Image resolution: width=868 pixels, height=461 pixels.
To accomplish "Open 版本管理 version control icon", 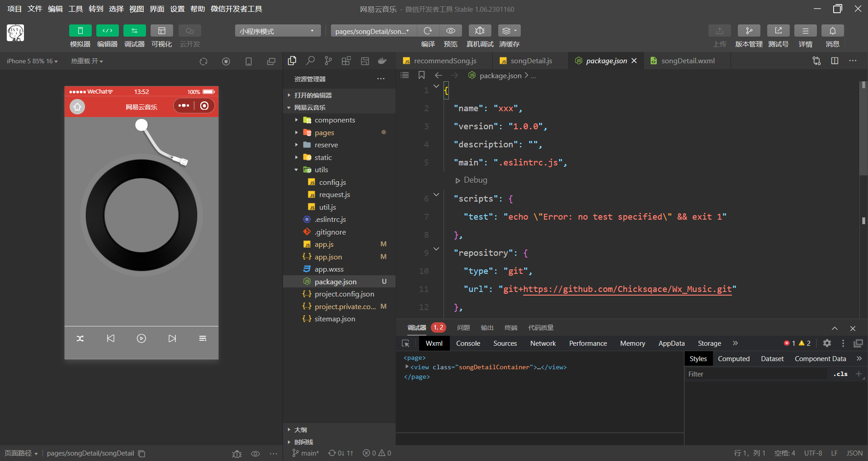I will (x=749, y=31).
